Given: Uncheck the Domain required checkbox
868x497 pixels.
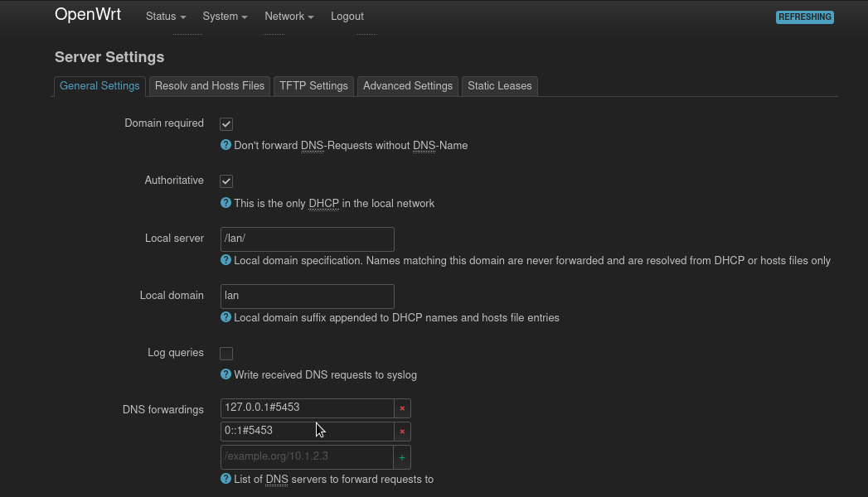Looking at the screenshot, I should pos(225,123).
